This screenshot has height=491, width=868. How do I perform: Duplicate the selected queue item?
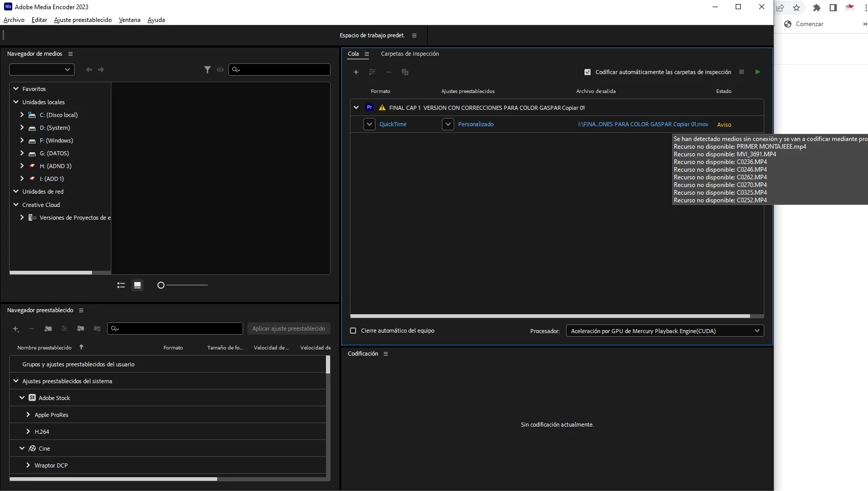[405, 72]
